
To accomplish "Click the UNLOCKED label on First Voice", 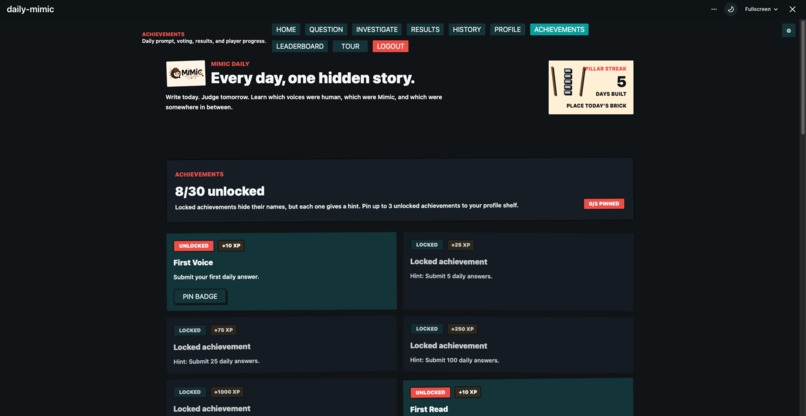I will 194,246.
